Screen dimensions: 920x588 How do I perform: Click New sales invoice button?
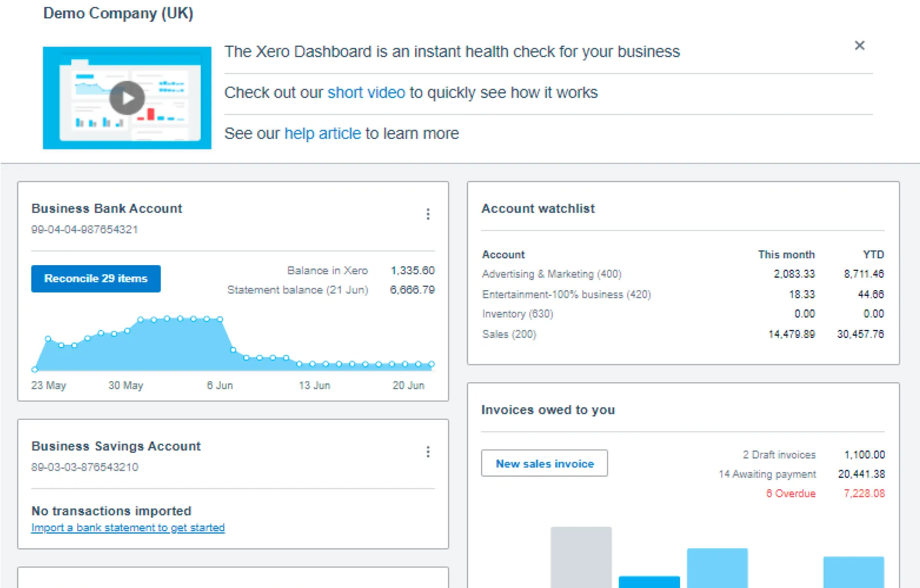pyautogui.click(x=545, y=463)
